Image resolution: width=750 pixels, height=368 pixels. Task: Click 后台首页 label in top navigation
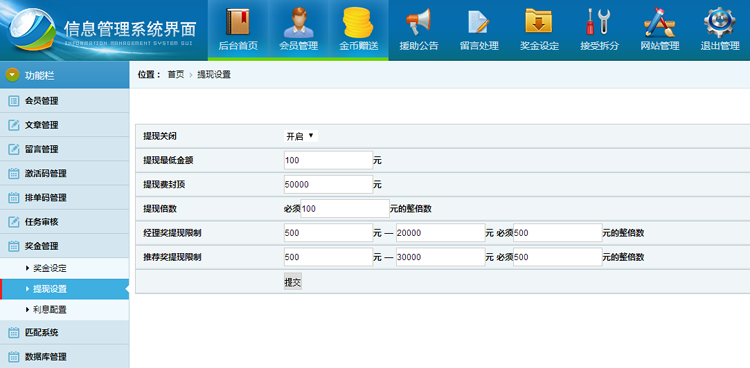pos(238,46)
